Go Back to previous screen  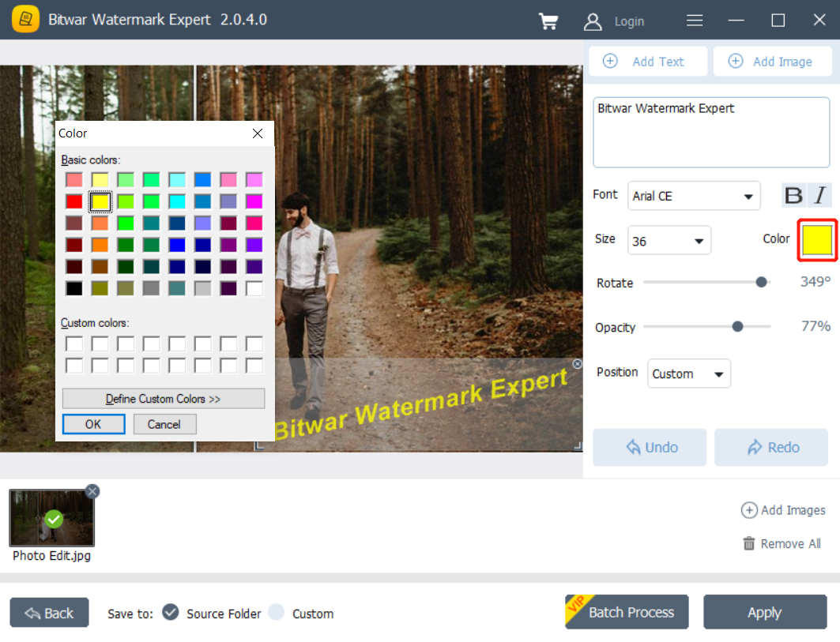(x=49, y=613)
